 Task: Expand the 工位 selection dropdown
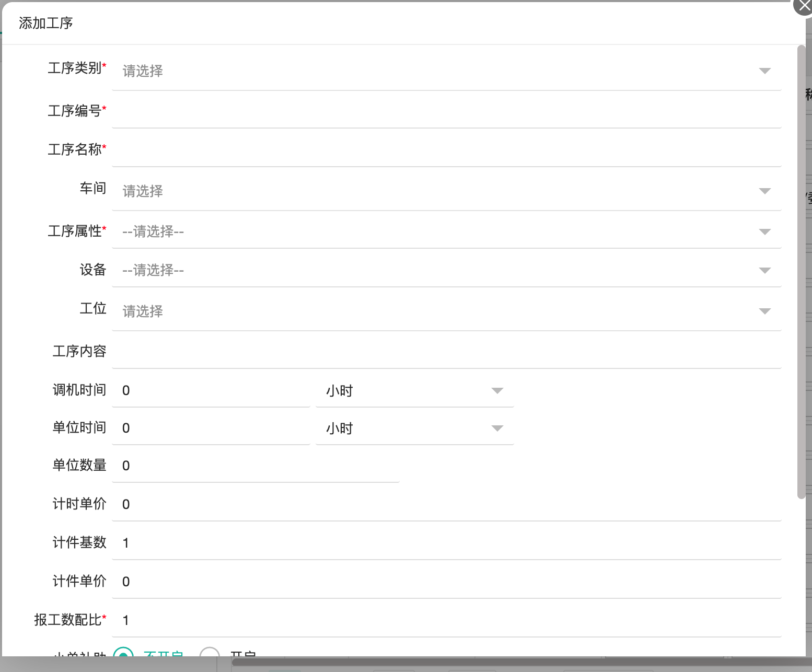[x=446, y=311]
